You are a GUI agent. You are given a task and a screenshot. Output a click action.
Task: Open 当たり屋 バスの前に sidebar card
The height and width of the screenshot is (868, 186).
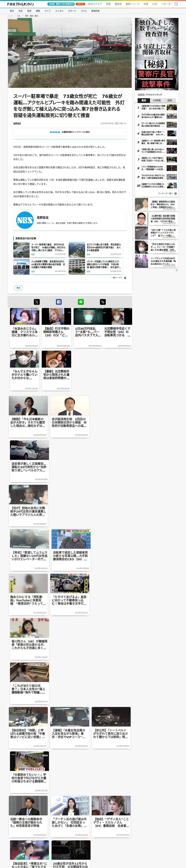click(x=157, y=233)
